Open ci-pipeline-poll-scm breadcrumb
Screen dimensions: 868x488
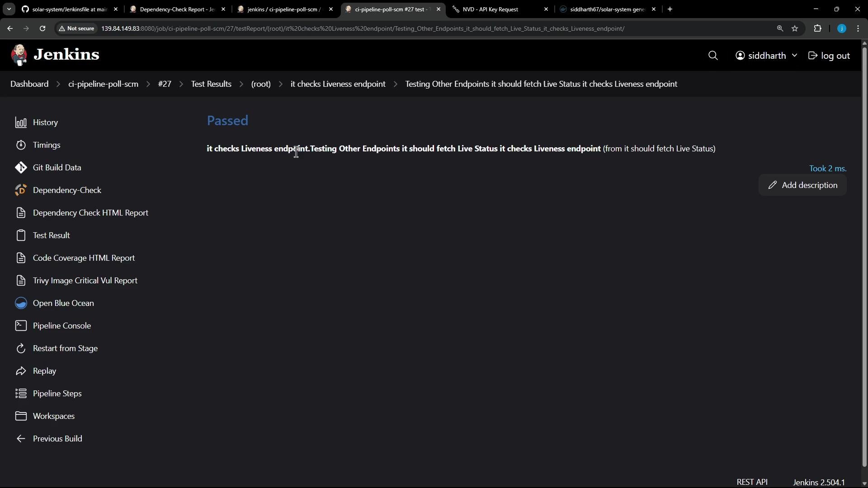pos(103,84)
